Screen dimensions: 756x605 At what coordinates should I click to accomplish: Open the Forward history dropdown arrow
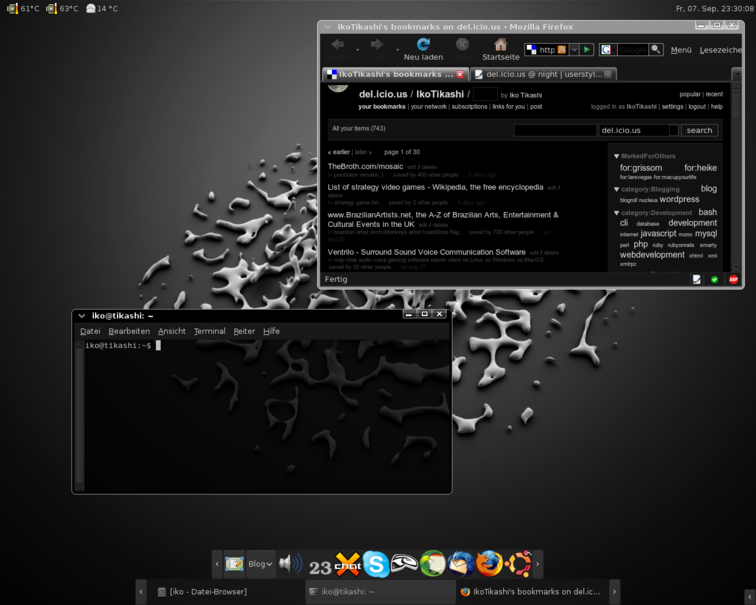(397, 49)
